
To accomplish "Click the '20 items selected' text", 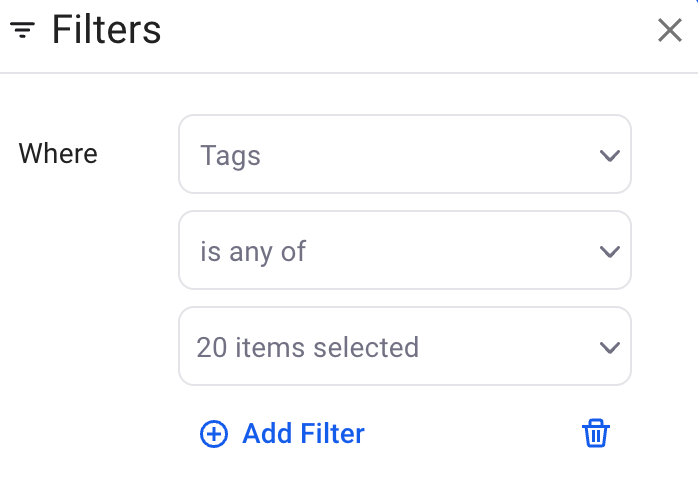I will tap(307, 347).
